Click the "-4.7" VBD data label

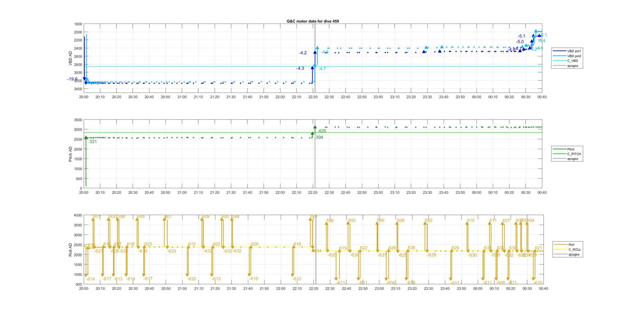click(x=322, y=69)
